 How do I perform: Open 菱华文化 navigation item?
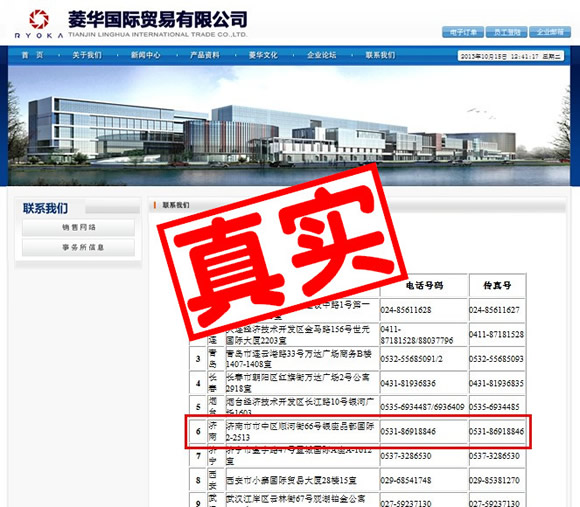pyautogui.click(x=263, y=55)
